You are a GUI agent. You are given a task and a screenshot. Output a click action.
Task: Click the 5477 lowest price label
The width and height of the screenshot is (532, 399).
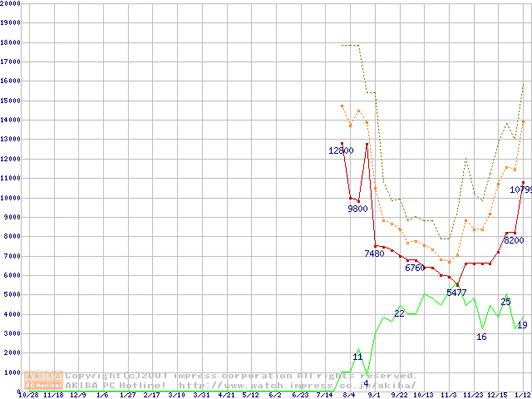pos(456,293)
